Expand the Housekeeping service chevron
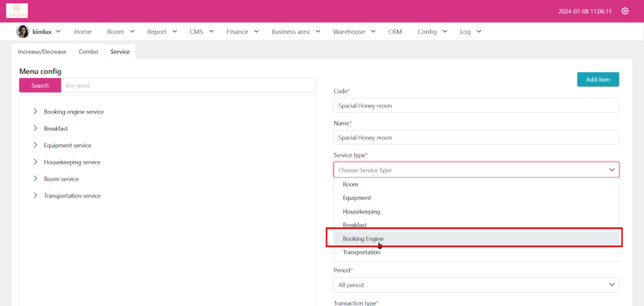 coord(35,162)
